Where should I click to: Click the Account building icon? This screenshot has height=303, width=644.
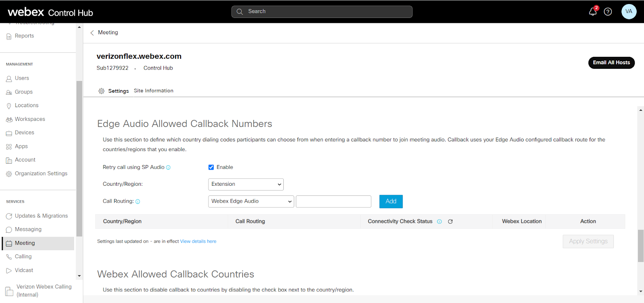click(9, 160)
